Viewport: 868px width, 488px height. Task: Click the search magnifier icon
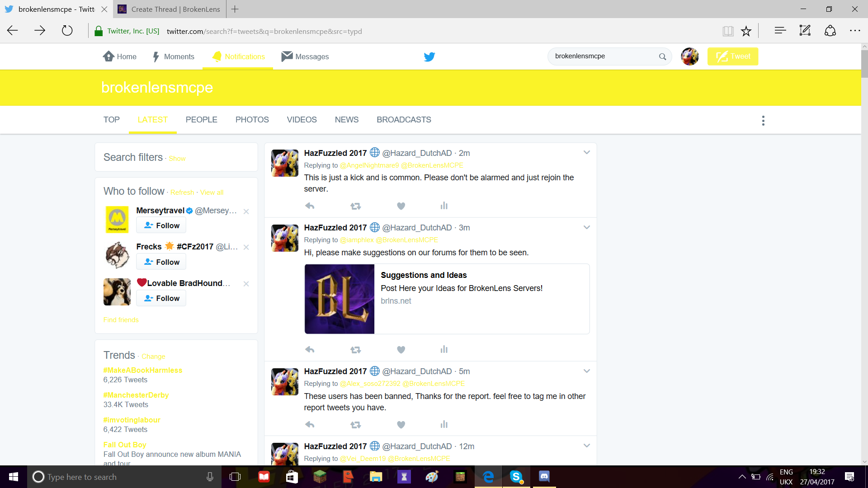[662, 56]
